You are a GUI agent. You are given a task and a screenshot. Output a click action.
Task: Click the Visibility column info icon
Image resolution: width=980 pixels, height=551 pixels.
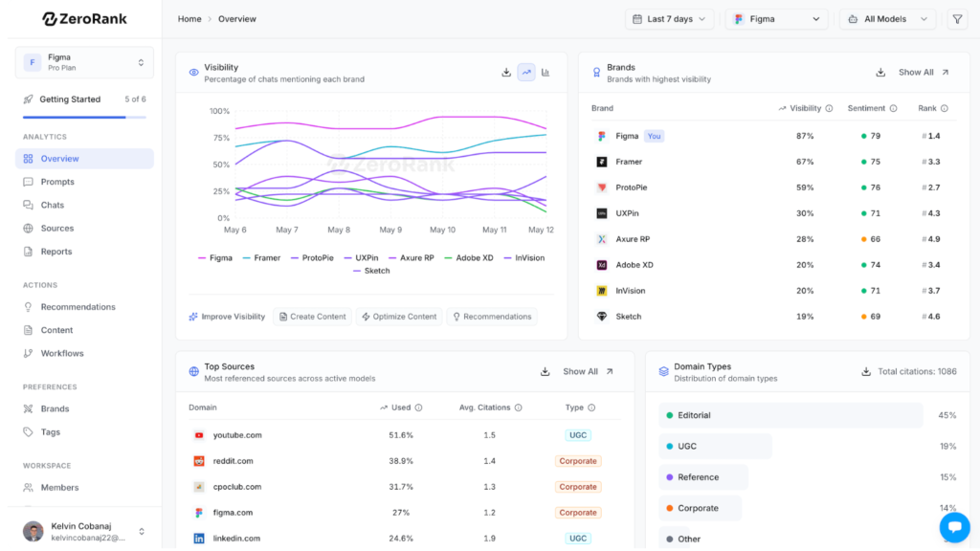[829, 109]
